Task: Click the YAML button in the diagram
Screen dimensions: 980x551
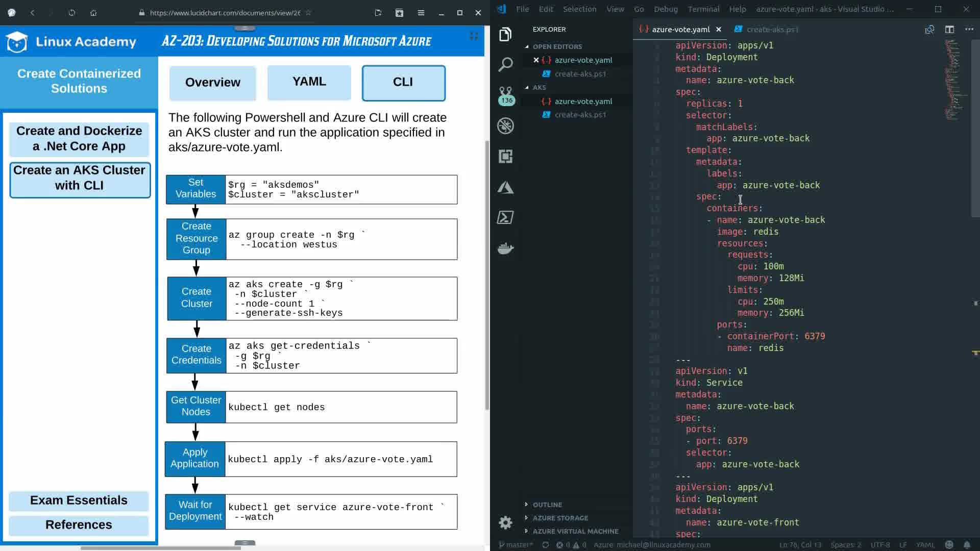Action: 309,82
